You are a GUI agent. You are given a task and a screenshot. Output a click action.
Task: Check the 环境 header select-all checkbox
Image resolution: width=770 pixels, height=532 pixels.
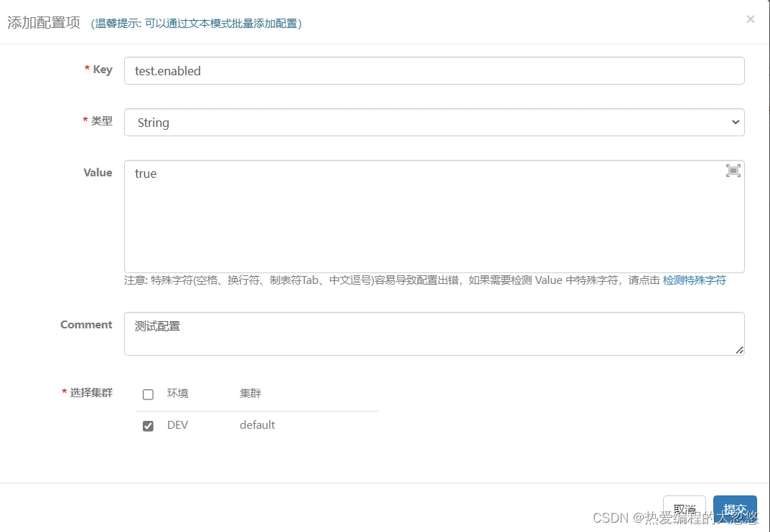(x=148, y=394)
